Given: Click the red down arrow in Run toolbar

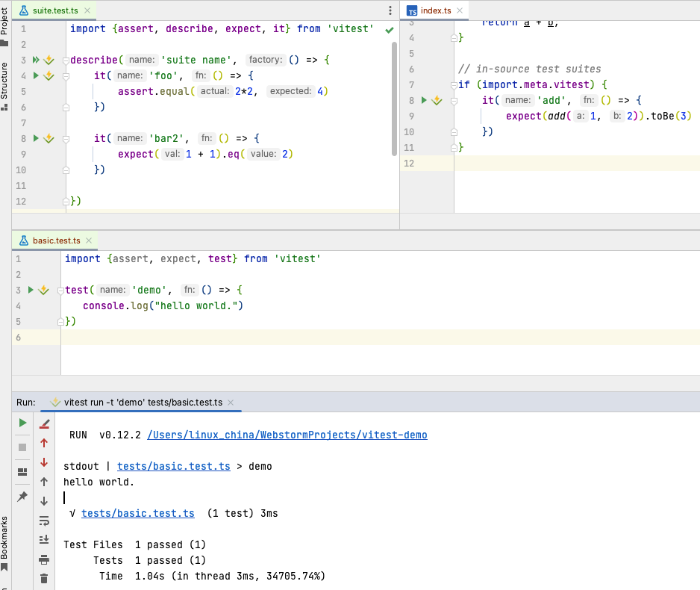Looking at the screenshot, I should coord(44,462).
